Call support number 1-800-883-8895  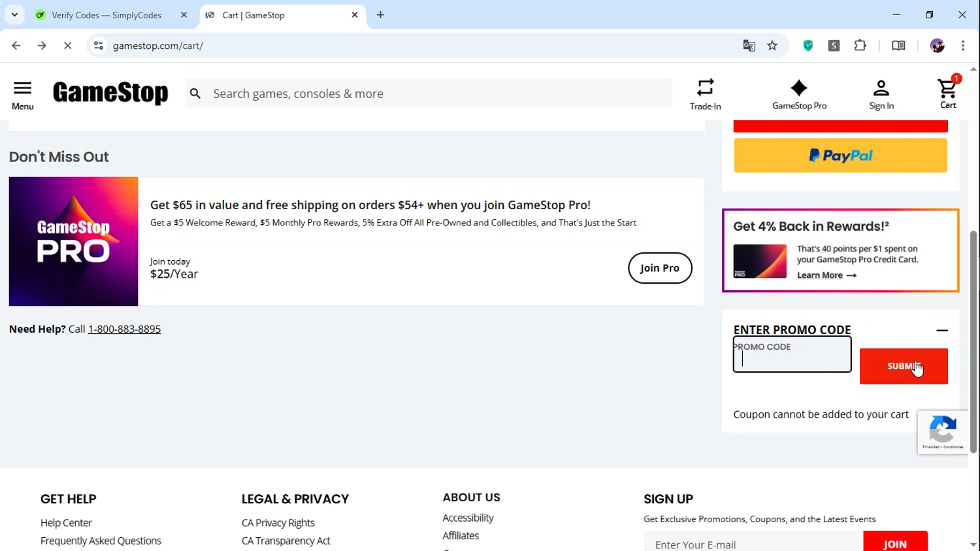pyautogui.click(x=124, y=329)
